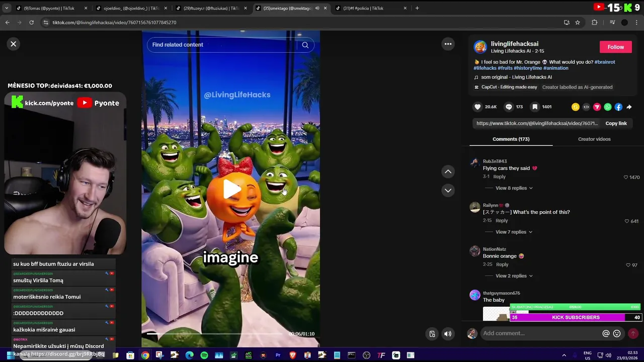Open thatguymason676's profile
Screen dimensions: 644x362
pyautogui.click(x=501, y=293)
